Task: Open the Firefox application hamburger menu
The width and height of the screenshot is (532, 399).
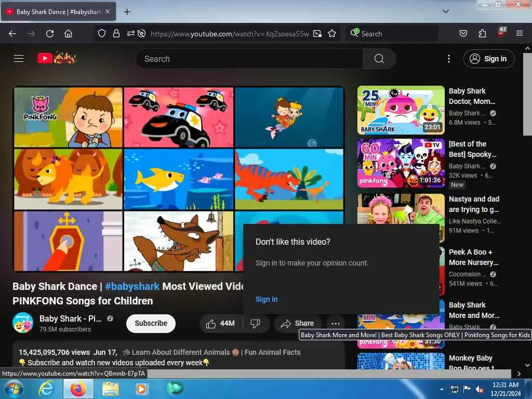Action: click(x=520, y=33)
